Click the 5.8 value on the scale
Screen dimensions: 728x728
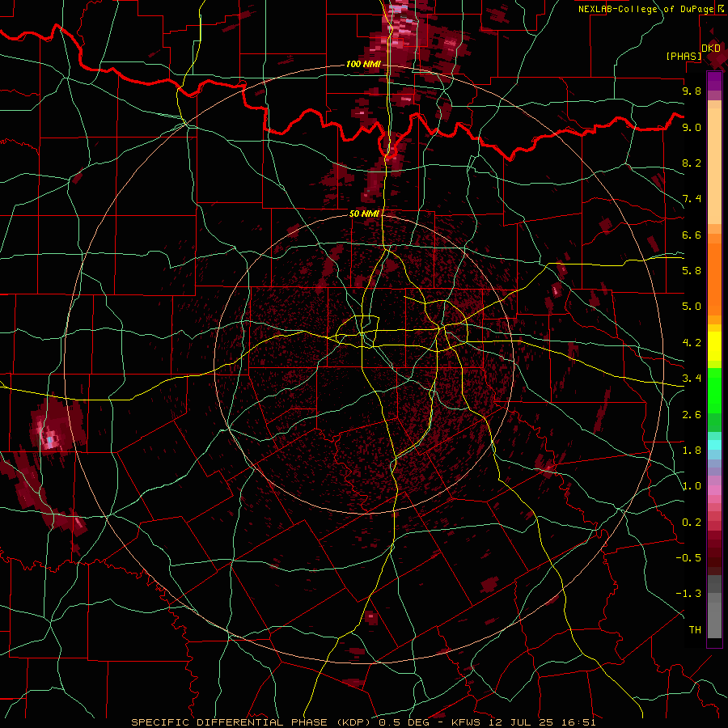click(x=692, y=271)
